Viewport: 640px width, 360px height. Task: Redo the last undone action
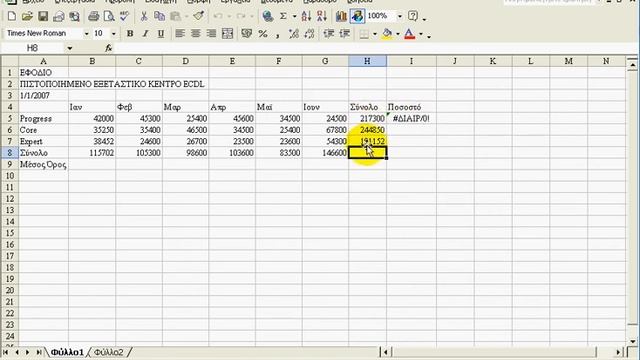pos(241,16)
